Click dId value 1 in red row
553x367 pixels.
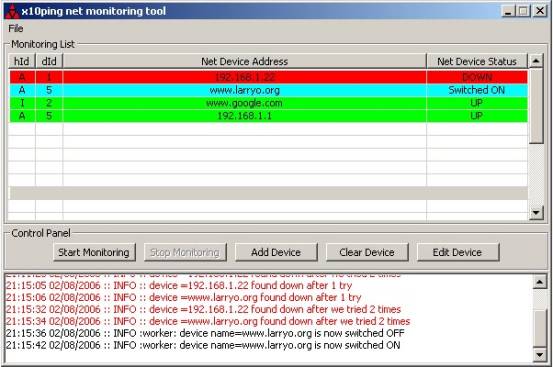tap(49, 77)
